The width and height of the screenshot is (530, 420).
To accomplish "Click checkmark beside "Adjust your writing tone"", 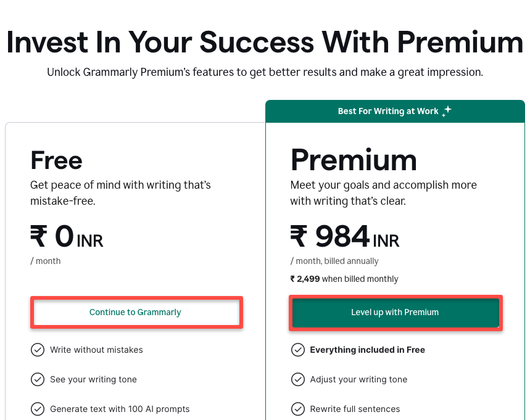I will [x=298, y=379].
